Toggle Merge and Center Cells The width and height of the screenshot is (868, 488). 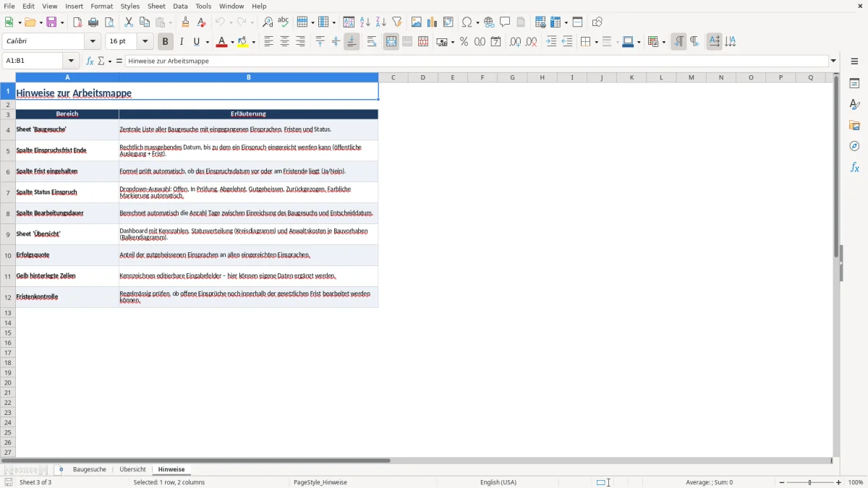(x=391, y=42)
